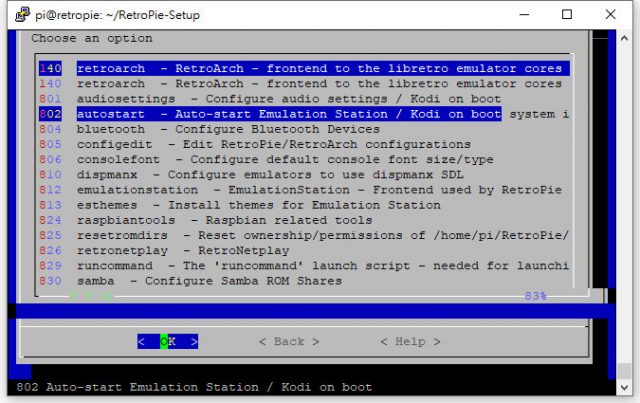This screenshot has width=640, height=403.
Task: Select 829 runcommand launch script entry
Action: click(304, 265)
